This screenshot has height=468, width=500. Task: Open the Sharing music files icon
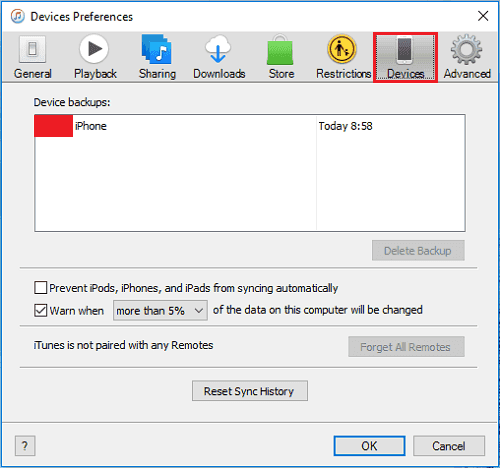coord(157,49)
